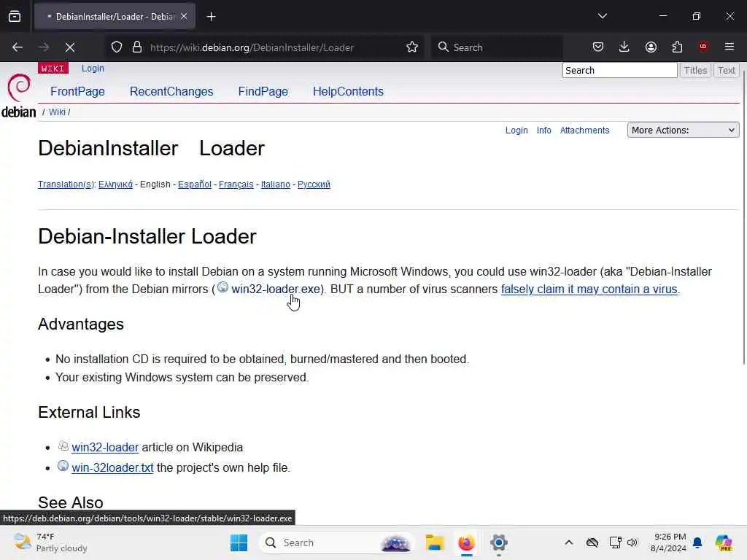
Task: Open the Pocket save icon
Action: (598, 47)
